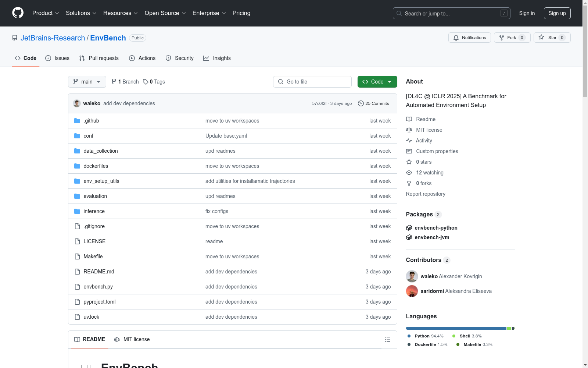Switch to the Security tab

point(179,58)
